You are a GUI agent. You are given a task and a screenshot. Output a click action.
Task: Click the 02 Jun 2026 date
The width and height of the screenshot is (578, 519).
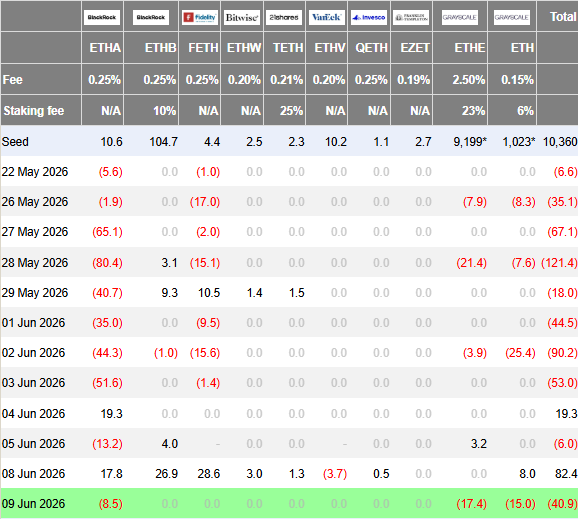pos(34,353)
